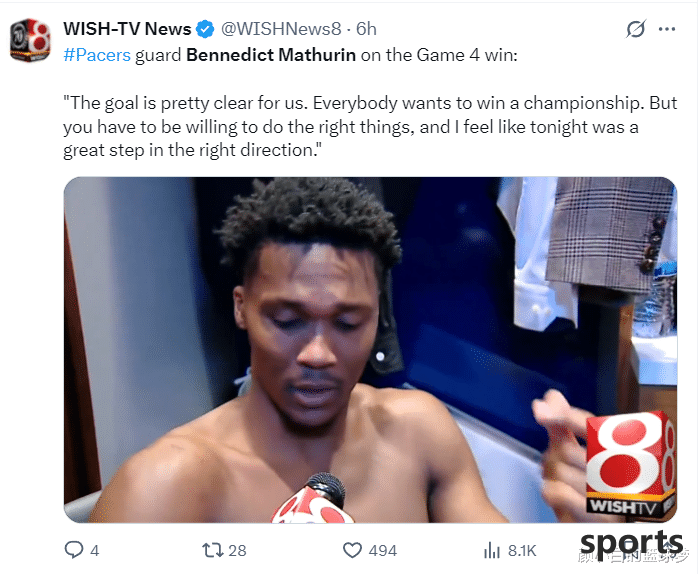Click the 4 replies count

click(94, 551)
